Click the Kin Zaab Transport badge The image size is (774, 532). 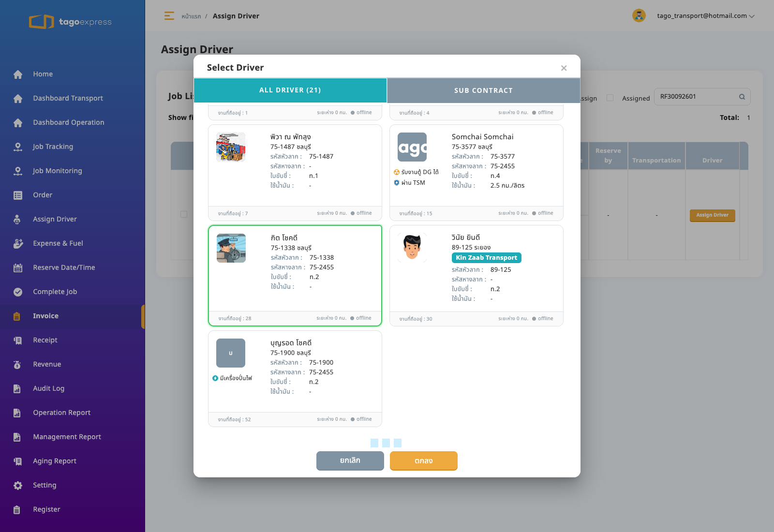(x=487, y=258)
